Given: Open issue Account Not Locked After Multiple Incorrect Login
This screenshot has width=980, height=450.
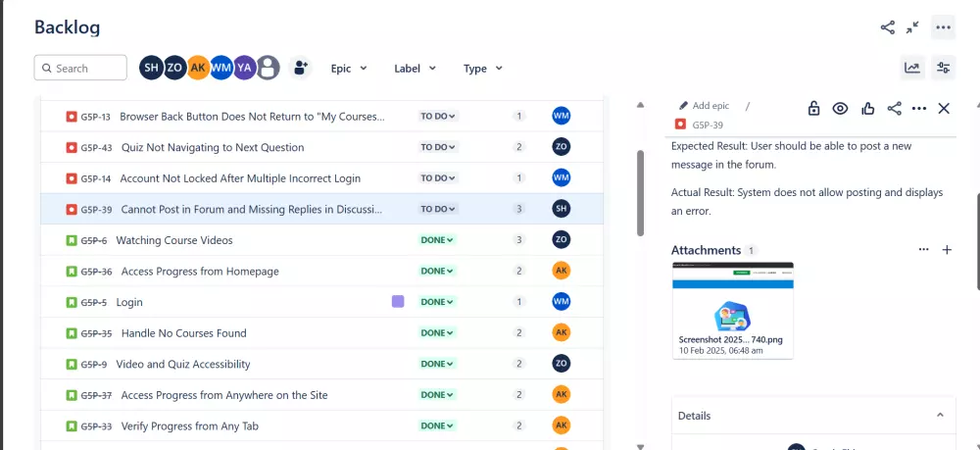Looking at the screenshot, I should (x=240, y=178).
